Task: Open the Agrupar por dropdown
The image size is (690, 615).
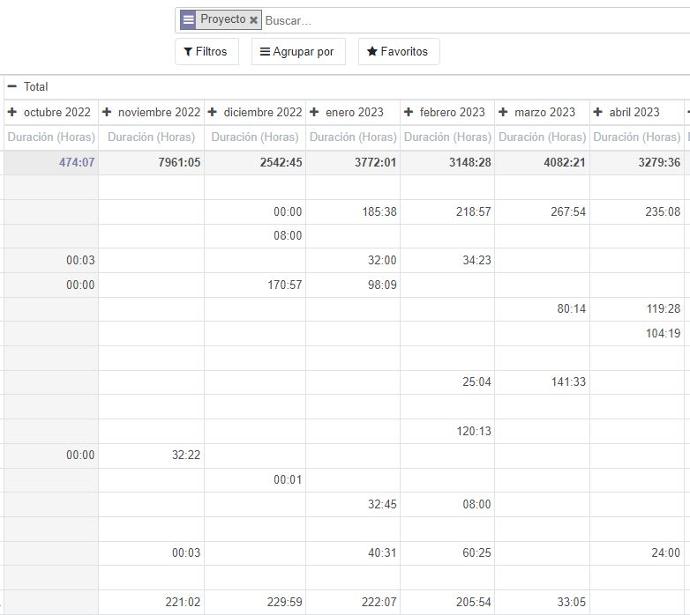Action: [x=298, y=51]
